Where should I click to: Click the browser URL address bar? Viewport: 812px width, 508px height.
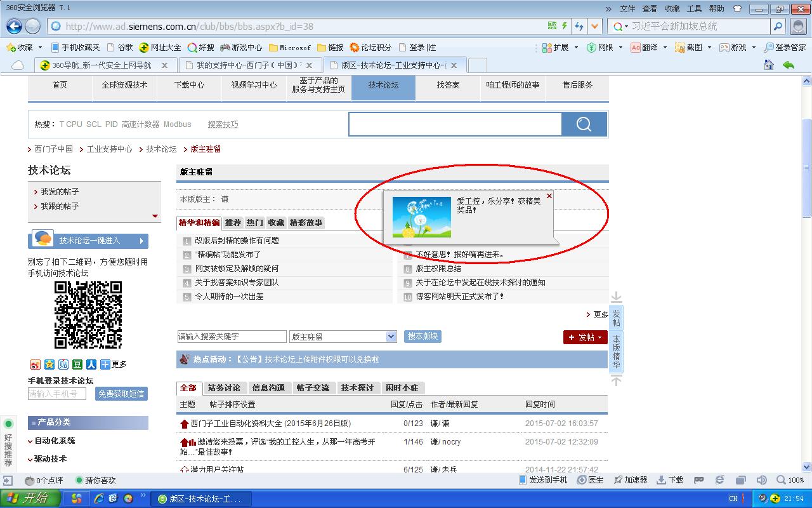point(297,26)
